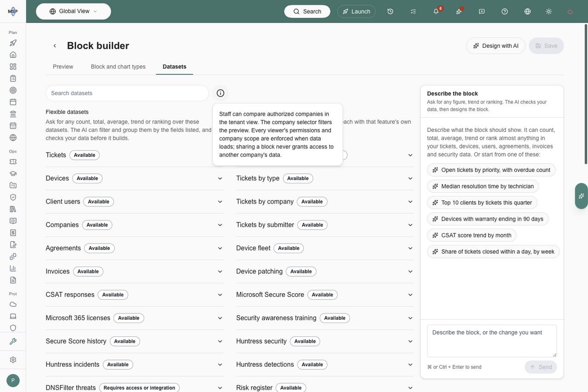
Task: Toggle light theme with sun icon
Action: [548, 11]
